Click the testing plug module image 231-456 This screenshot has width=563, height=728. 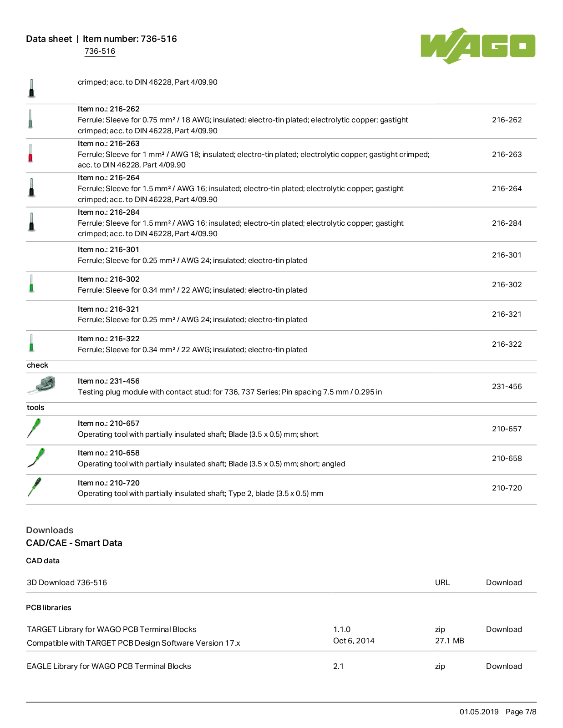41,385
